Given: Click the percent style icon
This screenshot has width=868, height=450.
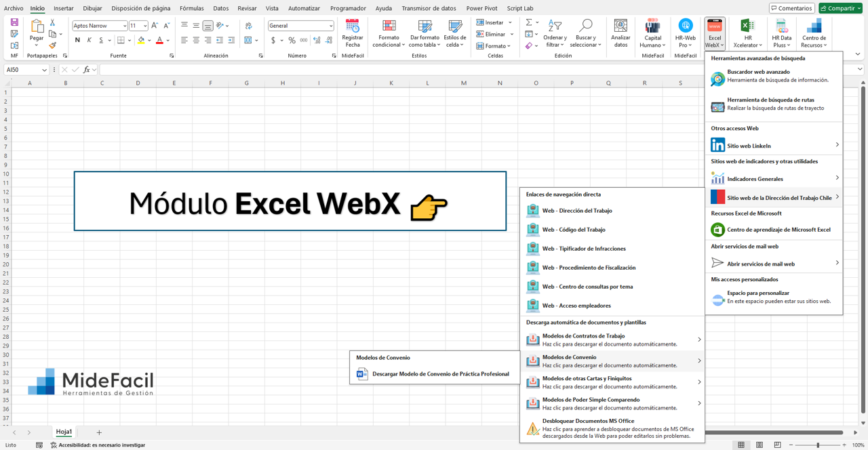Looking at the screenshot, I should click(x=292, y=41).
